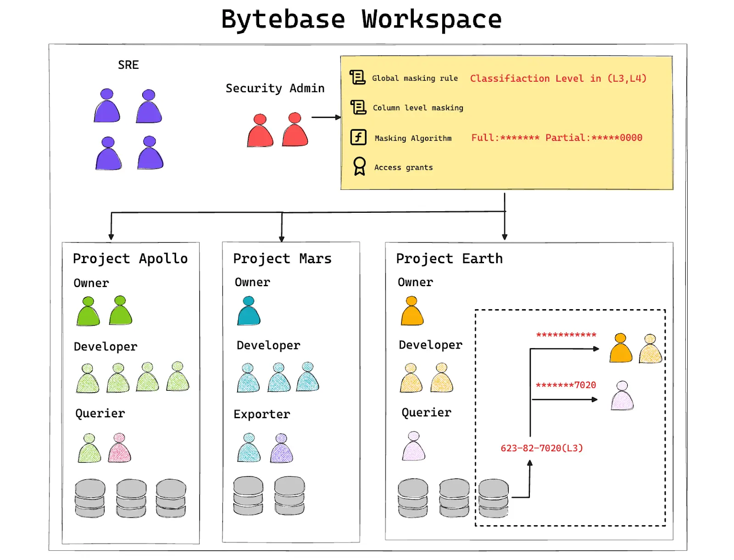Click the Bytebase Workspace title
The height and width of the screenshot is (560, 734).
(x=361, y=19)
